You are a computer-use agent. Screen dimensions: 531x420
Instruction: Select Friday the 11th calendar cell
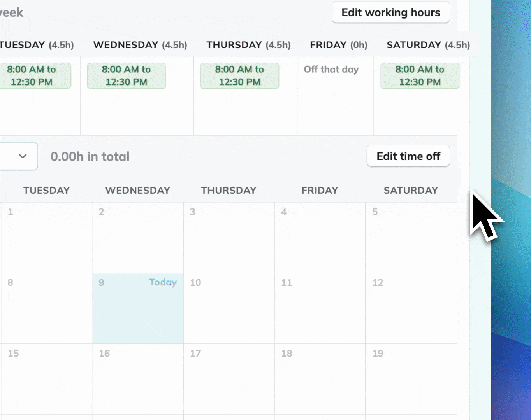(320, 308)
